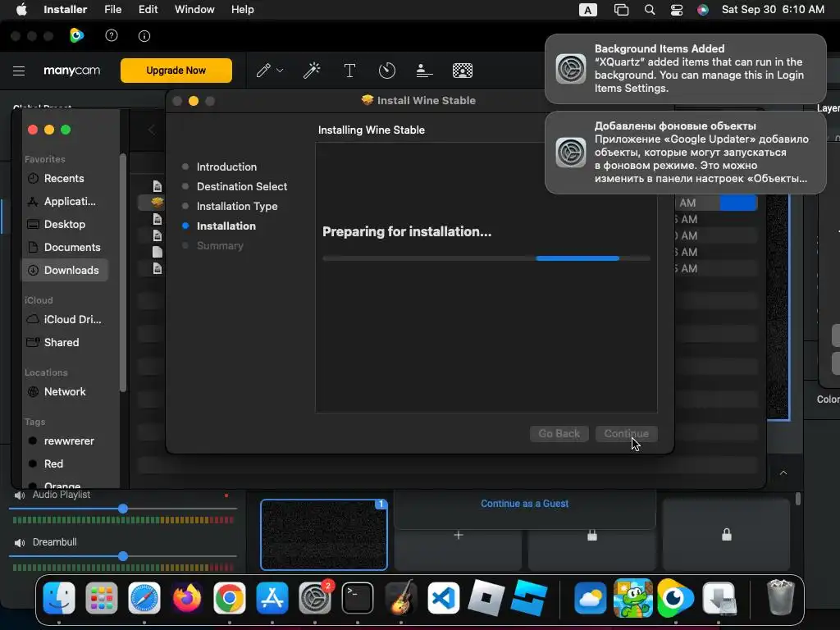Click Finder back chevron button
840x630 pixels.
click(152, 130)
